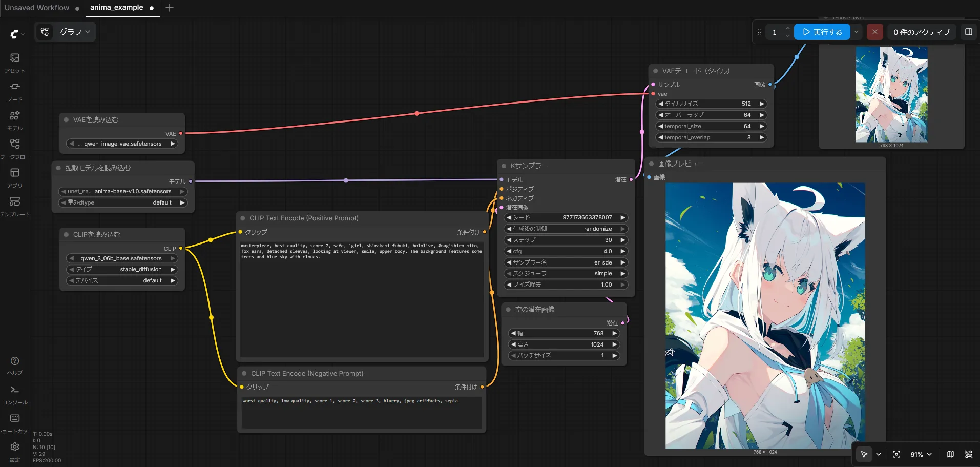Open the 0 件のアクティブ queue button
The width and height of the screenshot is (980, 467).
click(922, 32)
